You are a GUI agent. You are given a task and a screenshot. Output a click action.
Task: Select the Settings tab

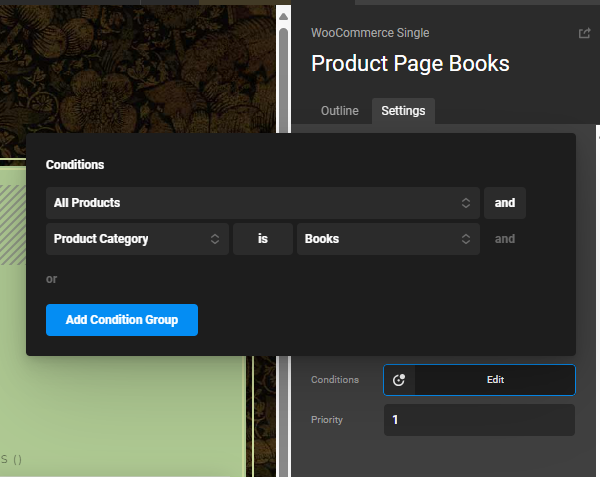pyautogui.click(x=403, y=111)
